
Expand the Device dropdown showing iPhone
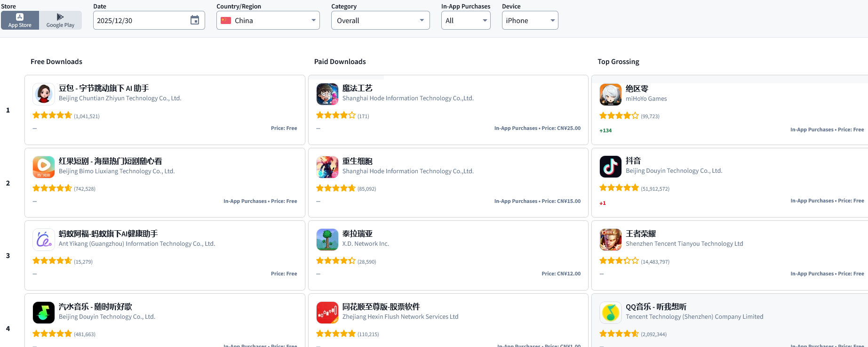(530, 20)
